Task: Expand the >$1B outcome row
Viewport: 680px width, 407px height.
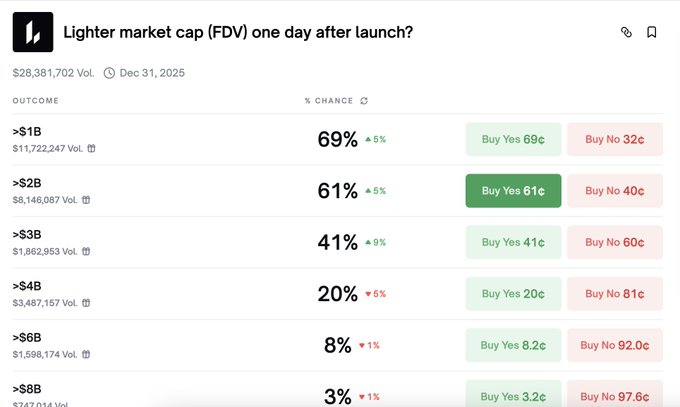Action: [27, 132]
